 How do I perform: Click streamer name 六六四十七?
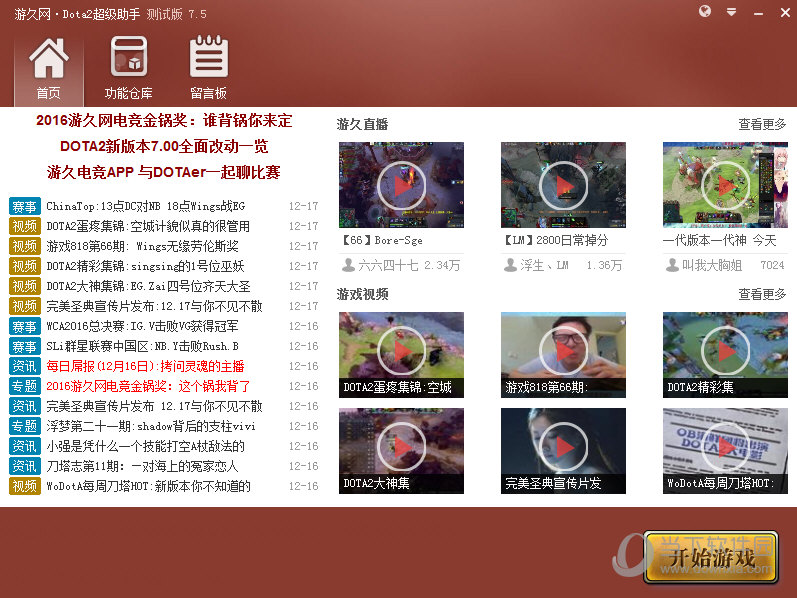point(388,265)
